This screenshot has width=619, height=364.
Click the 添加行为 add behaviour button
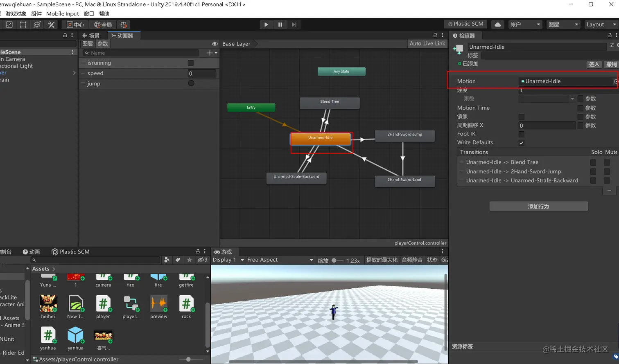pos(538,207)
